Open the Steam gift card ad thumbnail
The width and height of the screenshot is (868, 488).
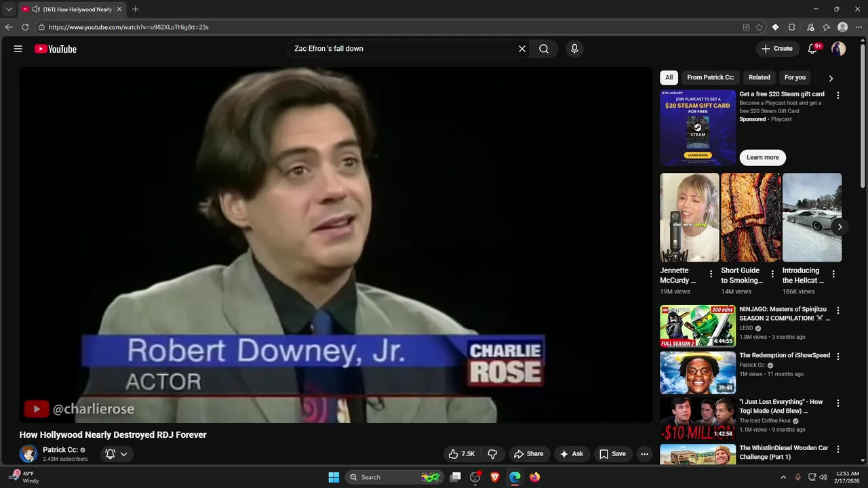[698, 128]
